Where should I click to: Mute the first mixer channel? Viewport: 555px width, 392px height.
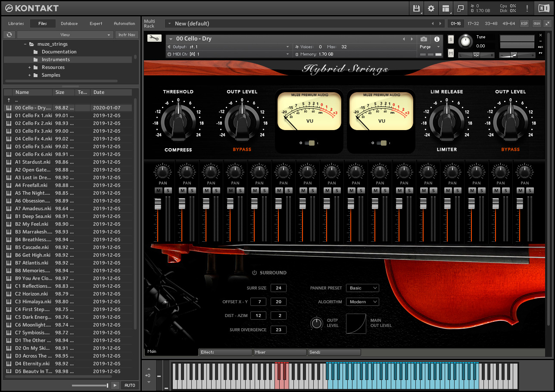point(158,190)
